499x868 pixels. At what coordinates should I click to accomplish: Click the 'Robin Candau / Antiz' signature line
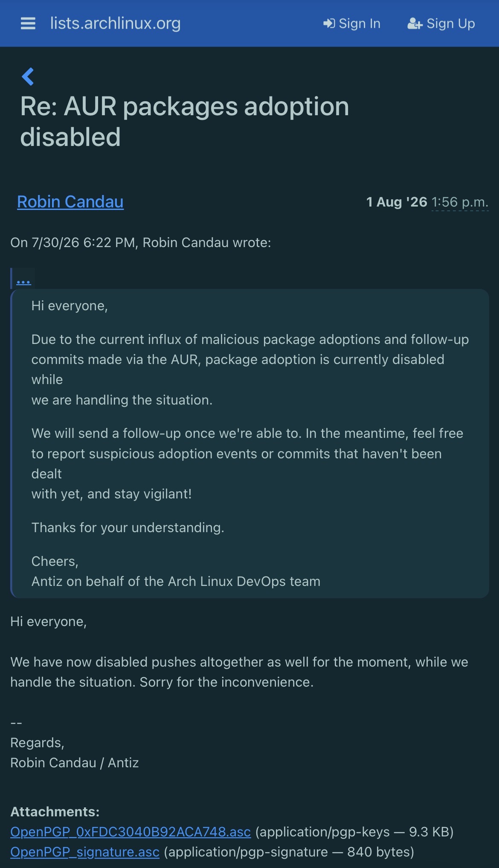pyautogui.click(x=75, y=763)
